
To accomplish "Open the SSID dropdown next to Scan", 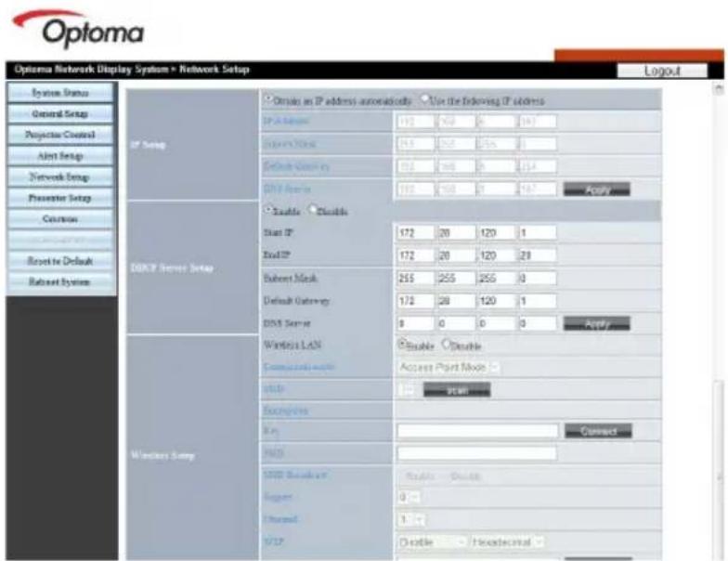I will tap(407, 390).
